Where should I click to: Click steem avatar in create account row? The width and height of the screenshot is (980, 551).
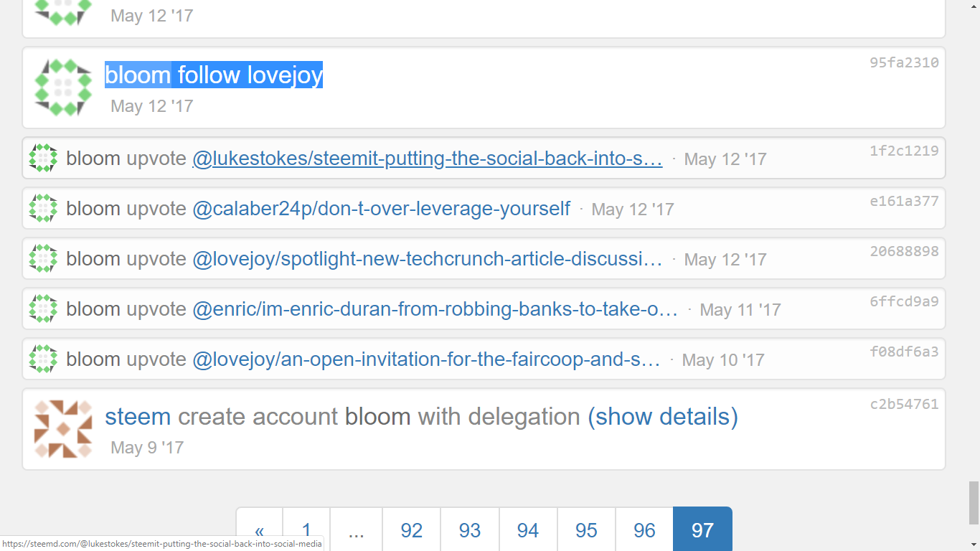click(x=64, y=429)
